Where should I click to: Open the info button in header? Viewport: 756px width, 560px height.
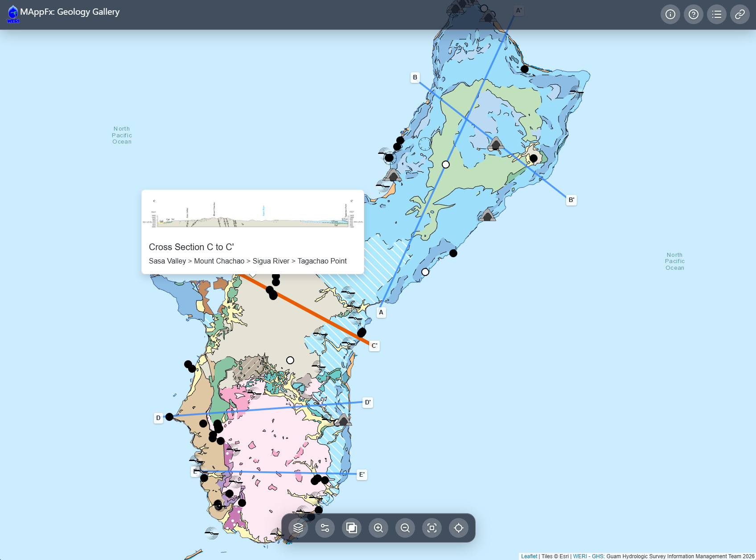tap(670, 14)
